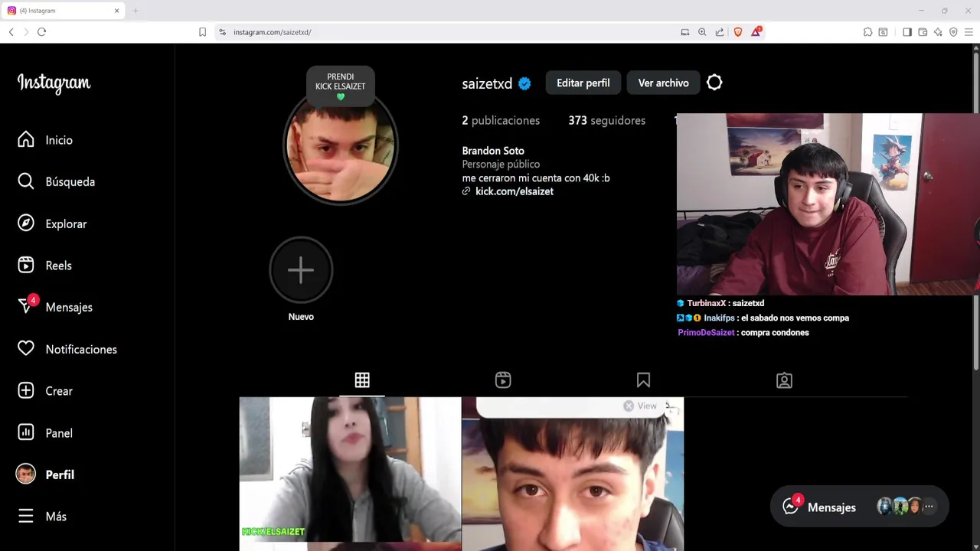
Task: Click the Ver archivo button
Action: 664,83
